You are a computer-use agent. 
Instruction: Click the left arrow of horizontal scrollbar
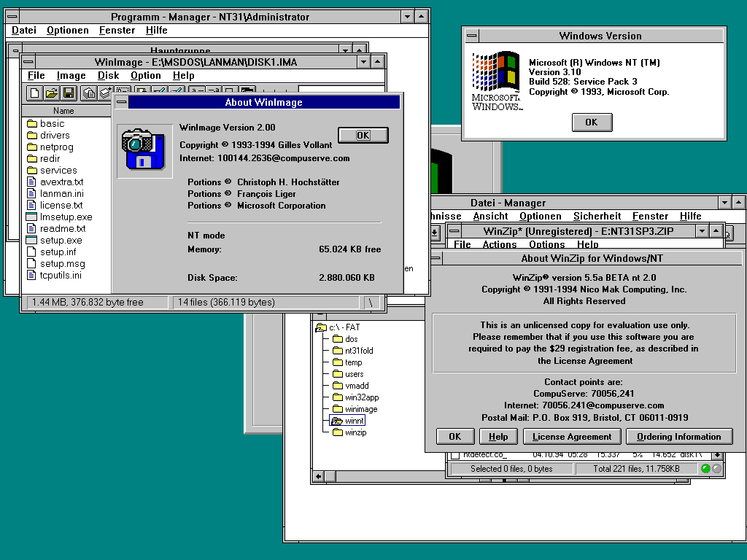[319, 476]
